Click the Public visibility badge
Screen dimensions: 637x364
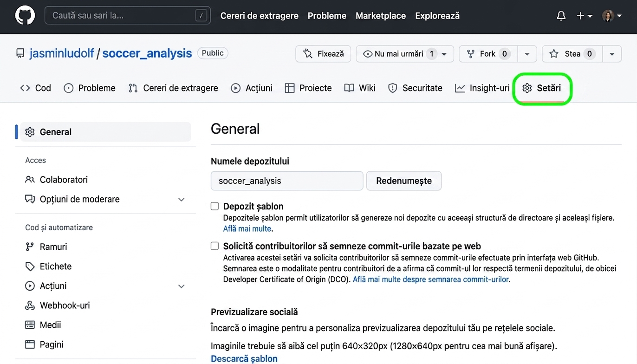[x=213, y=53]
